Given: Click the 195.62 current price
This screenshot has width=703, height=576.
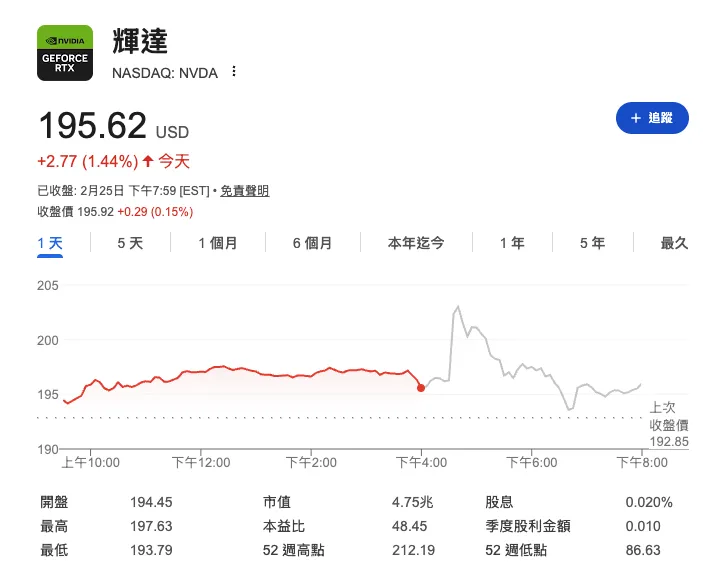Looking at the screenshot, I should point(92,125).
